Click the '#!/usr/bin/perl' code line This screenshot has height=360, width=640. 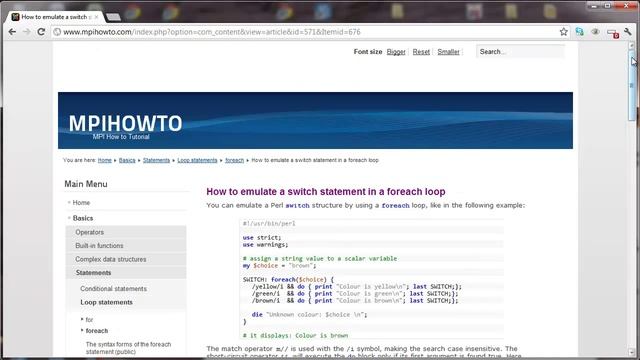(x=269, y=224)
